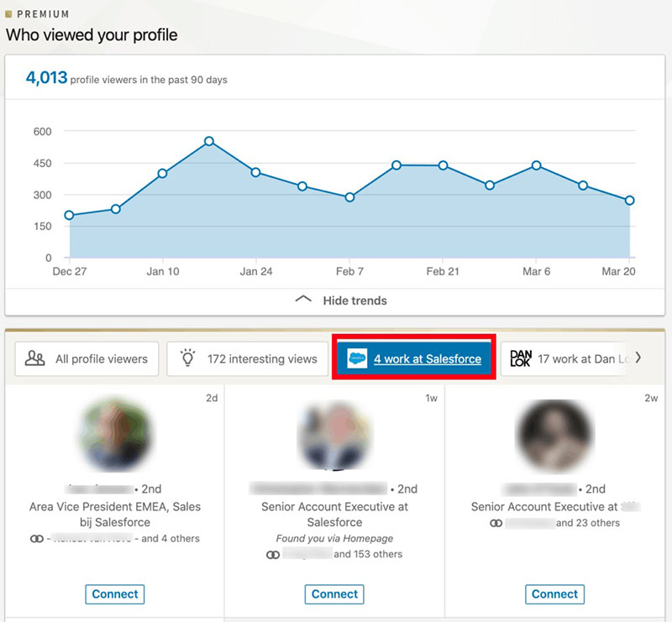This screenshot has width=672, height=622.
Task: Connect with the Area Vice President EMEA viewer
Action: tap(115, 594)
